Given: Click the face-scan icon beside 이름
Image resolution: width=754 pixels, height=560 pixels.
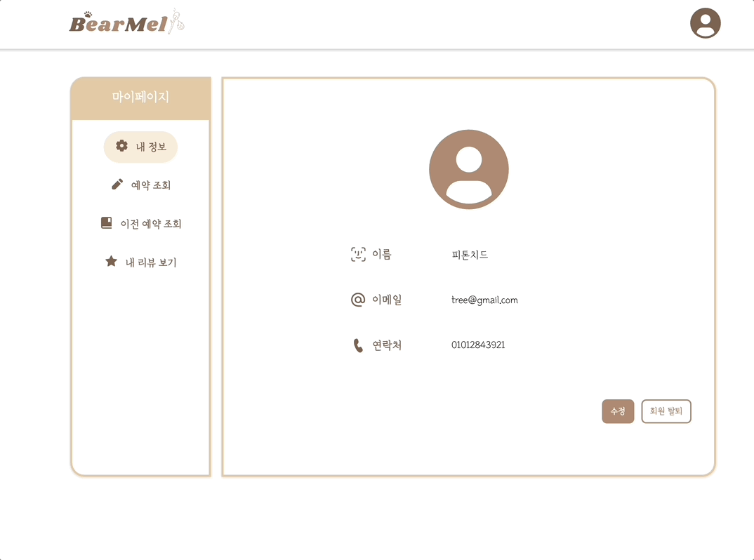Looking at the screenshot, I should tap(358, 254).
